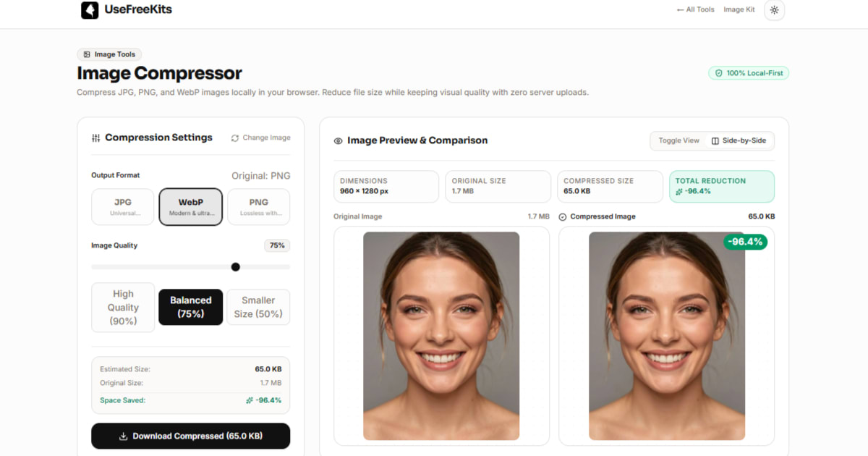Choose the Balanced (75%) preset

pos(191,307)
